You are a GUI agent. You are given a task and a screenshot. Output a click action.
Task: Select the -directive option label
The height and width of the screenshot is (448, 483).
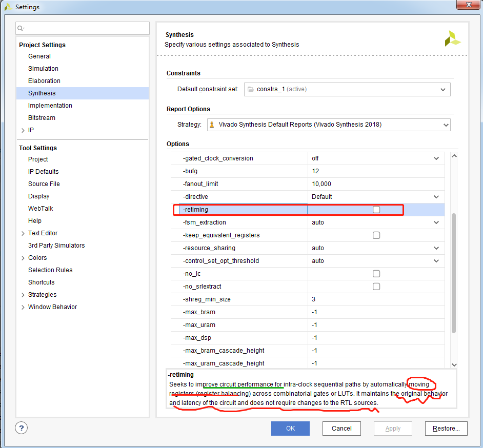pyautogui.click(x=195, y=197)
